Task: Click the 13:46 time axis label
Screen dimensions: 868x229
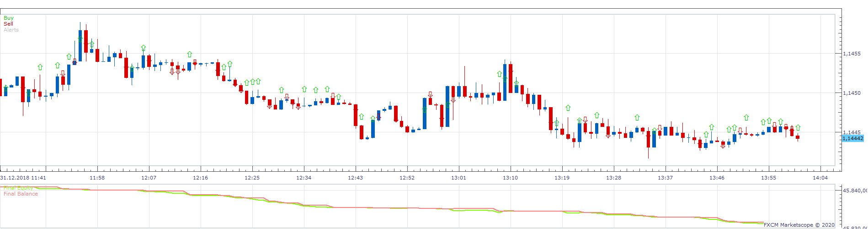Action: pyautogui.click(x=717, y=178)
